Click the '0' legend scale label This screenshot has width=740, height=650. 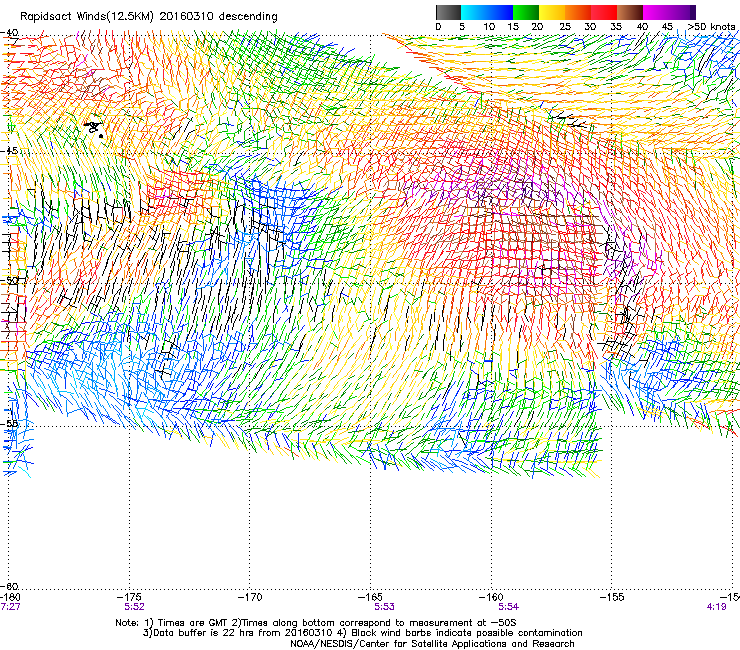[438, 27]
